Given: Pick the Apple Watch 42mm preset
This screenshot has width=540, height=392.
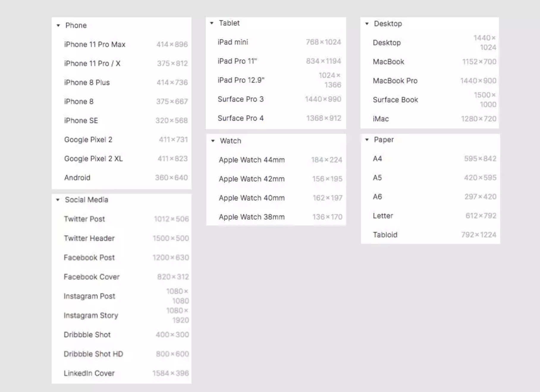Looking at the screenshot, I should click(x=276, y=179).
